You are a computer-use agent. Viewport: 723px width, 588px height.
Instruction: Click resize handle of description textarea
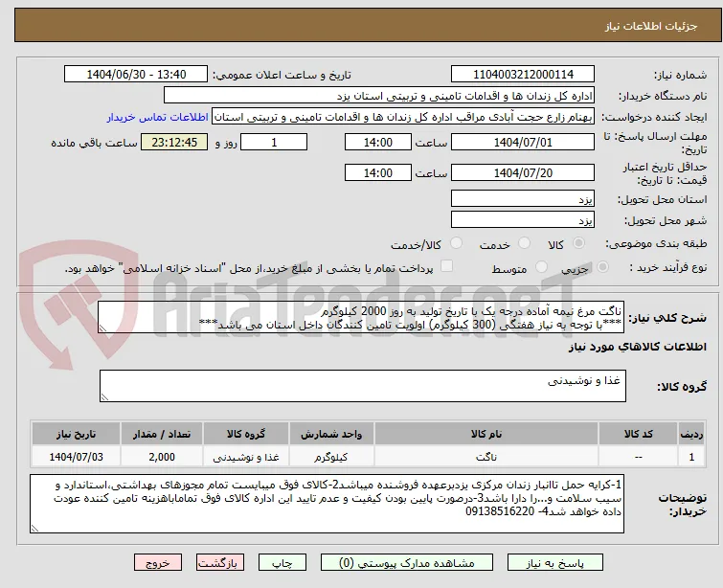tap(102, 328)
